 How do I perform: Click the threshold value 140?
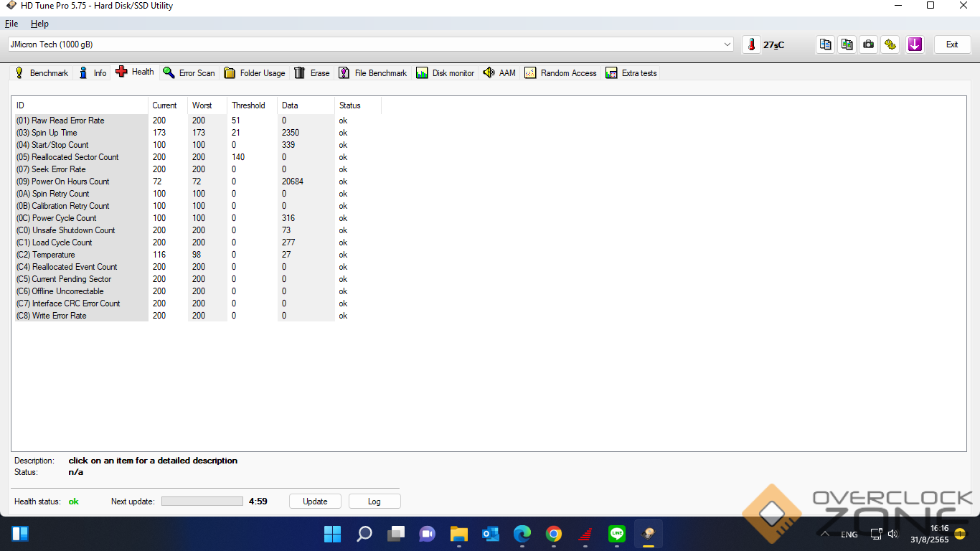238,157
